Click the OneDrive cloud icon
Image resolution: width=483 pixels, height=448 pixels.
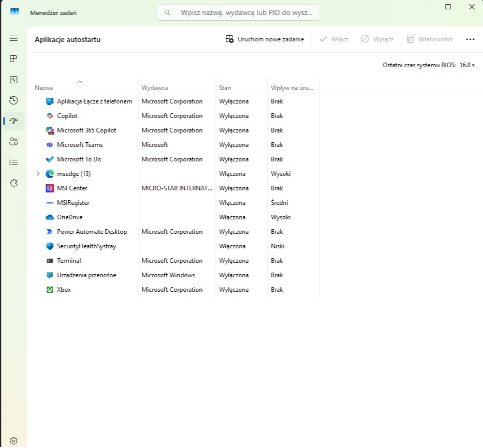click(50, 217)
